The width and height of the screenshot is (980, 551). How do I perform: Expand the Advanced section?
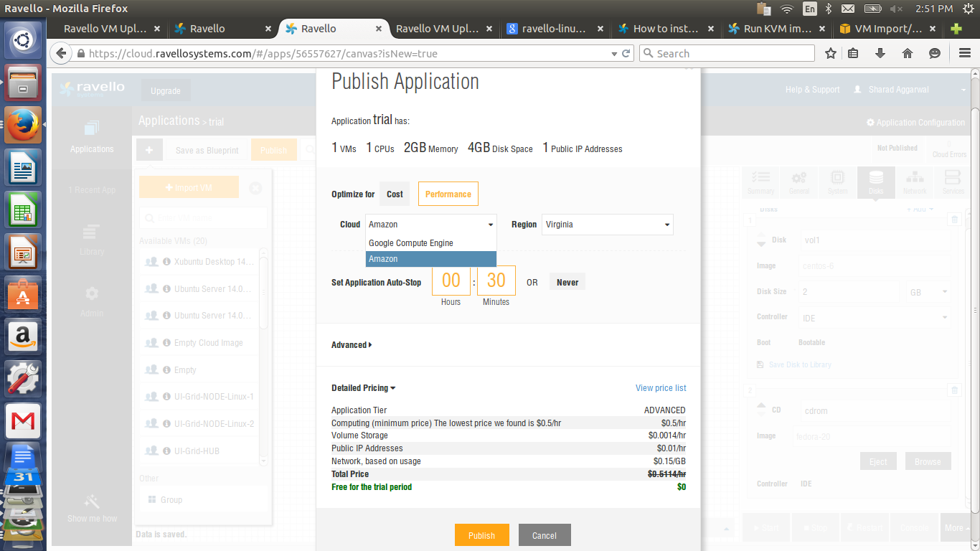coord(352,345)
